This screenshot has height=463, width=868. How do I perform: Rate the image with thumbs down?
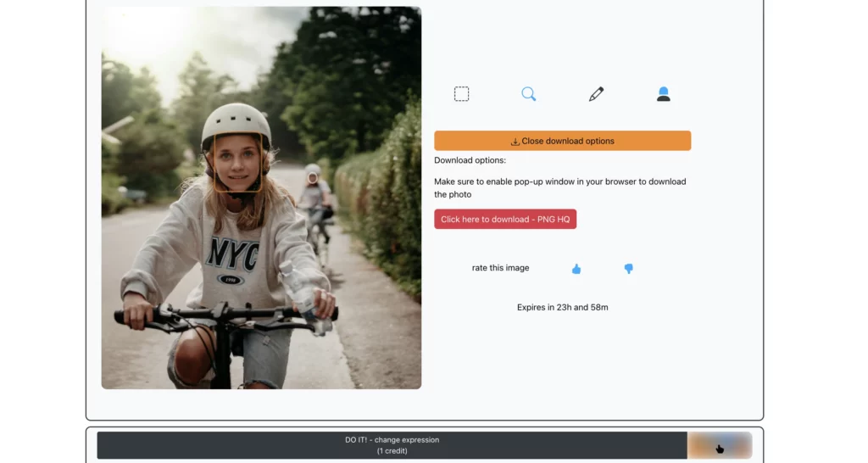click(628, 269)
